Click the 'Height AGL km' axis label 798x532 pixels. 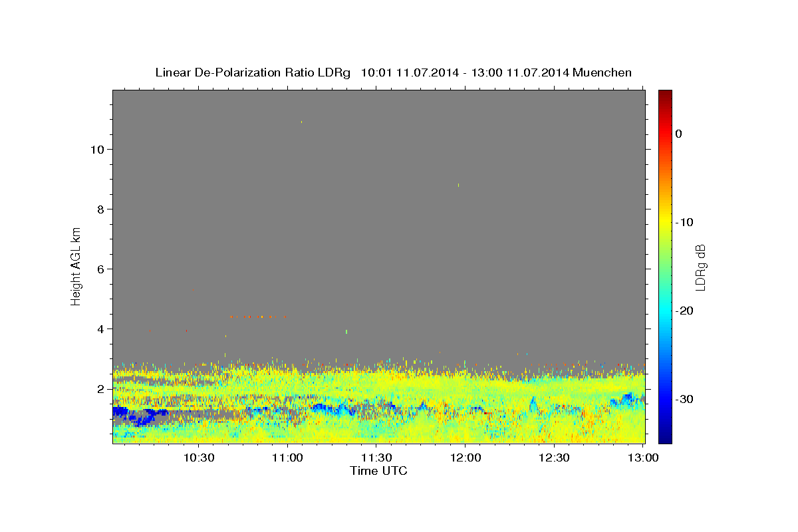[76, 266]
